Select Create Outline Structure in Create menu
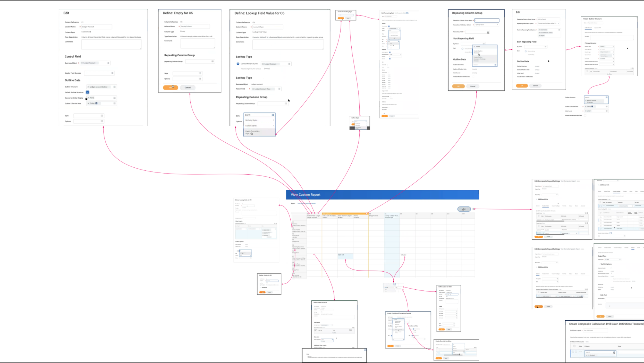644x363 pixels. pyautogui.click(x=478, y=52)
